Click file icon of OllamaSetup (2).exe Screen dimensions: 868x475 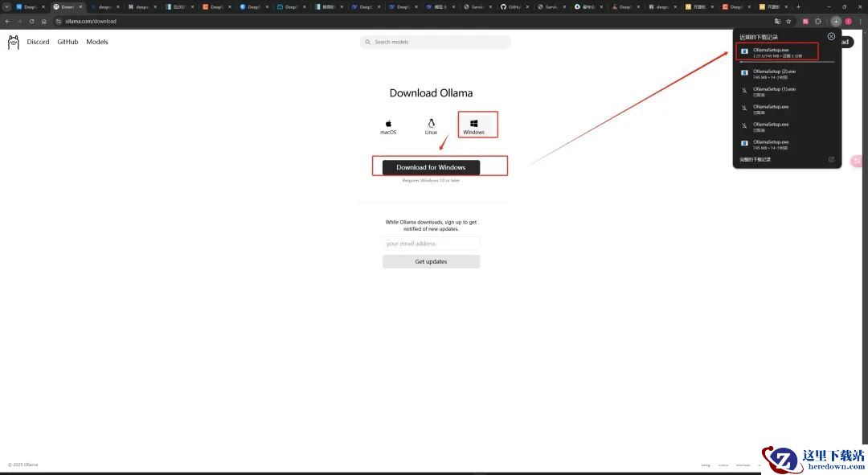coord(744,72)
